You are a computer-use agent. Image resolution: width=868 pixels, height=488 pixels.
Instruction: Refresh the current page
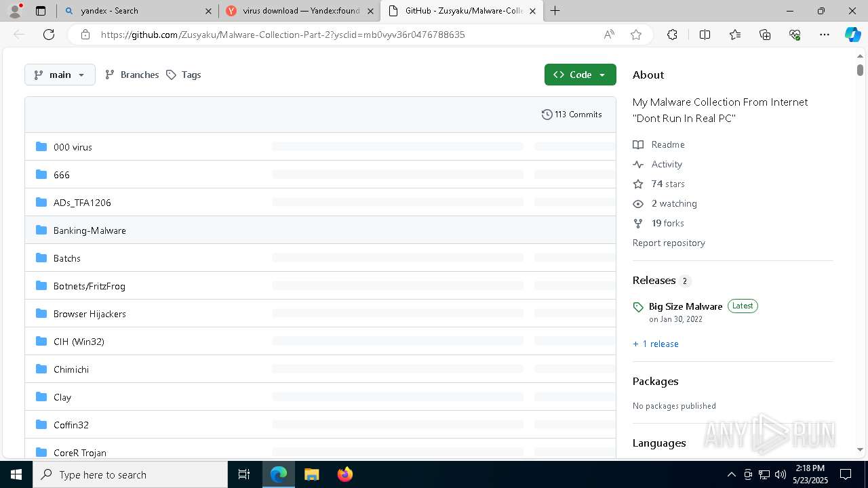click(49, 35)
